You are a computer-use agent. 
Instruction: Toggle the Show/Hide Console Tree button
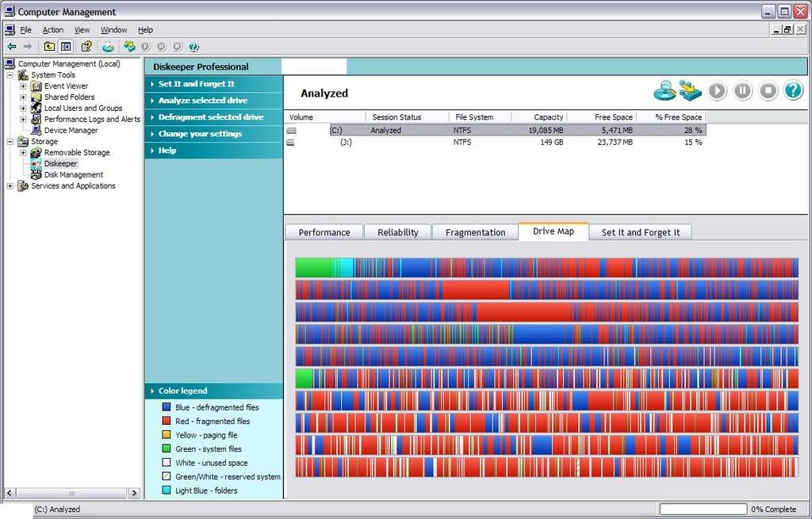[x=66, y=47]
